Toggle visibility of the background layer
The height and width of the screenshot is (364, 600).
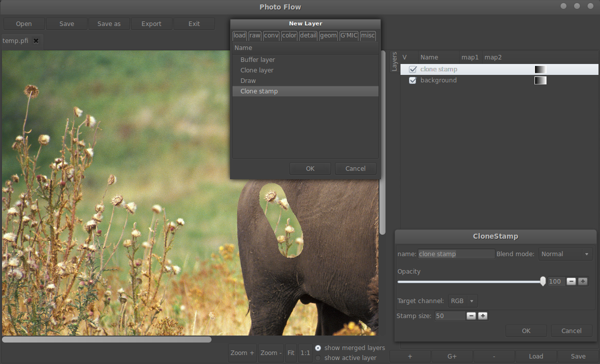click(412, 80)
